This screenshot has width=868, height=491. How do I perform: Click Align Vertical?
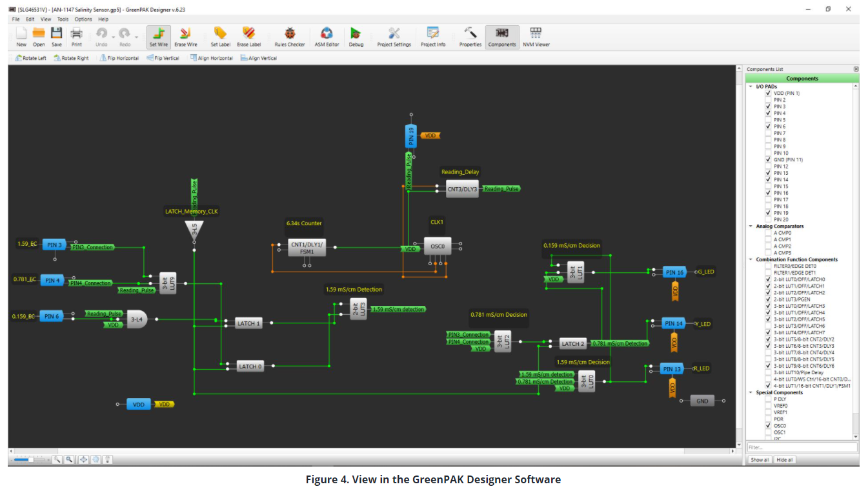258,58
